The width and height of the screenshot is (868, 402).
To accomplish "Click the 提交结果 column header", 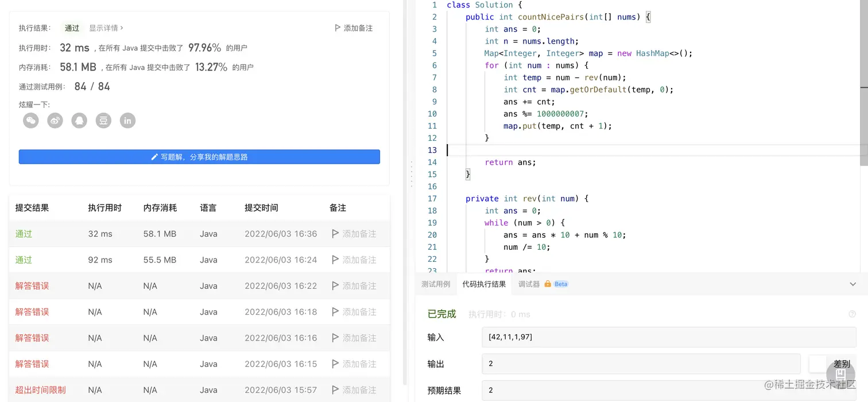I will (32, 208).
